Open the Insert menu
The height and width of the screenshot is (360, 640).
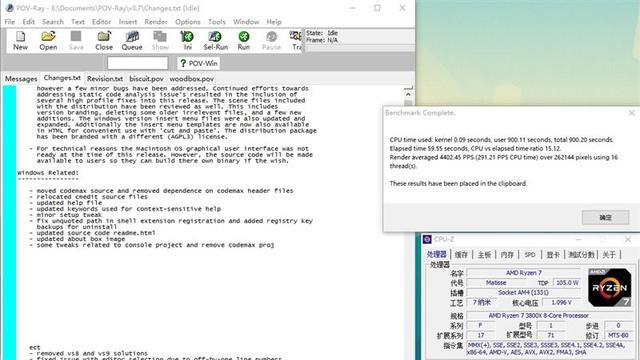point(128,22)
